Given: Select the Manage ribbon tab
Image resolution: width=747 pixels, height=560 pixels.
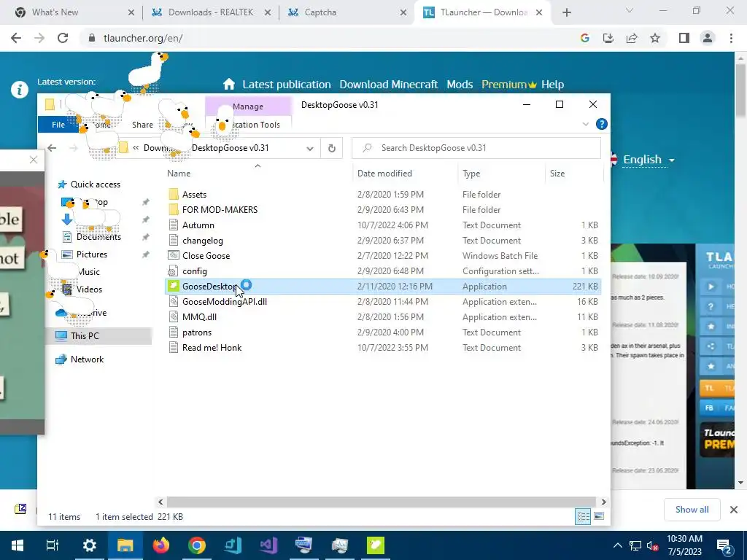Looking at the screenshot, I should click(248, 106).
